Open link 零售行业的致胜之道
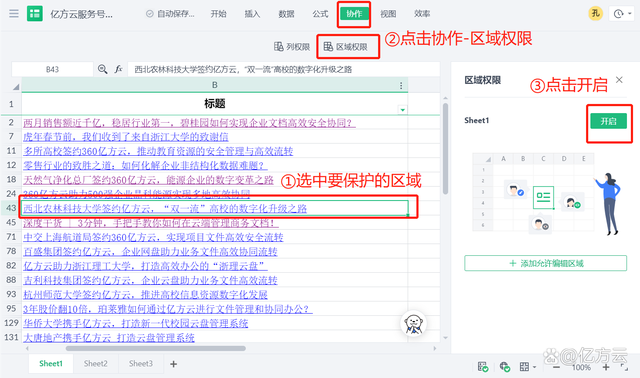Image resolution: width=640 pixels, height=378 pixels. [145, 165]
